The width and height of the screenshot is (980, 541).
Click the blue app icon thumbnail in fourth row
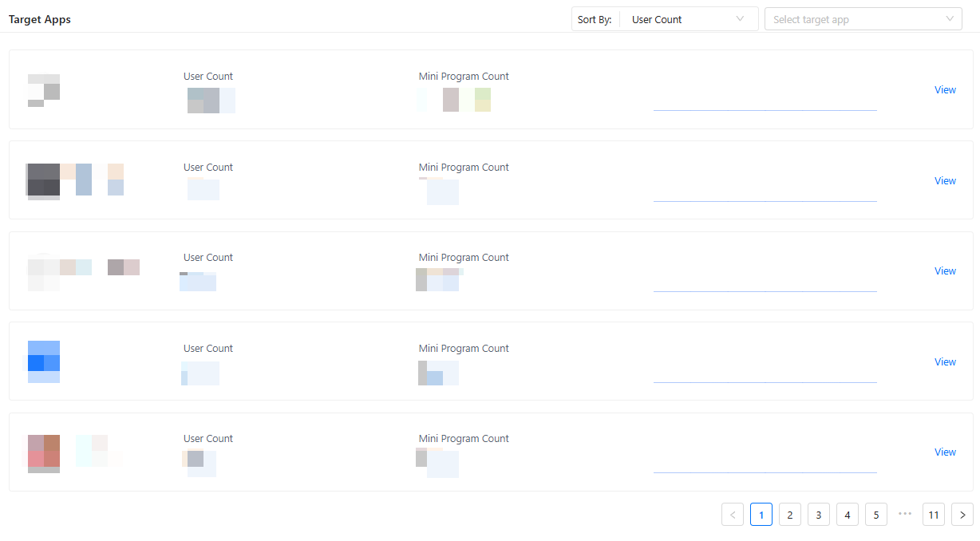(44, 361)
